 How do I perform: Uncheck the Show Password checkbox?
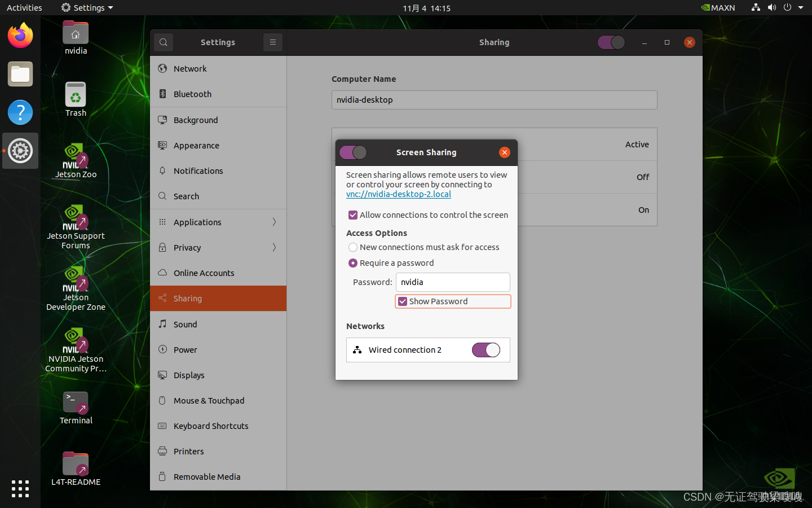coord(403,301)
